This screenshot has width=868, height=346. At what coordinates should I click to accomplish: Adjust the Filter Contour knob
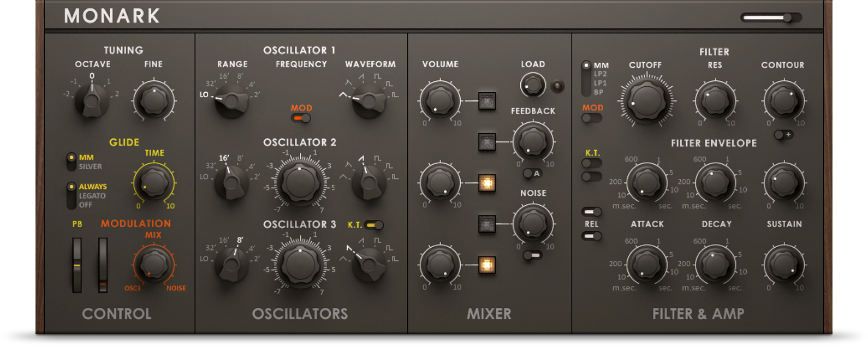point(783,101)
